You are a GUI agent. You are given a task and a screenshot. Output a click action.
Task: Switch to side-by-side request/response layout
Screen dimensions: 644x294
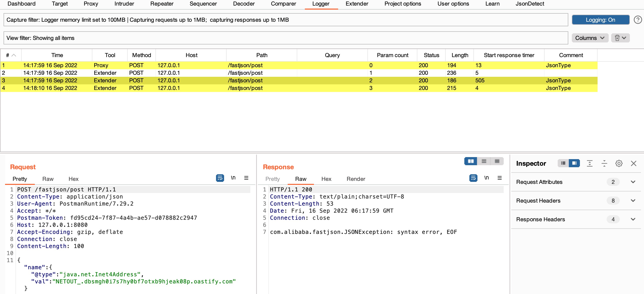tap(471, 161)
